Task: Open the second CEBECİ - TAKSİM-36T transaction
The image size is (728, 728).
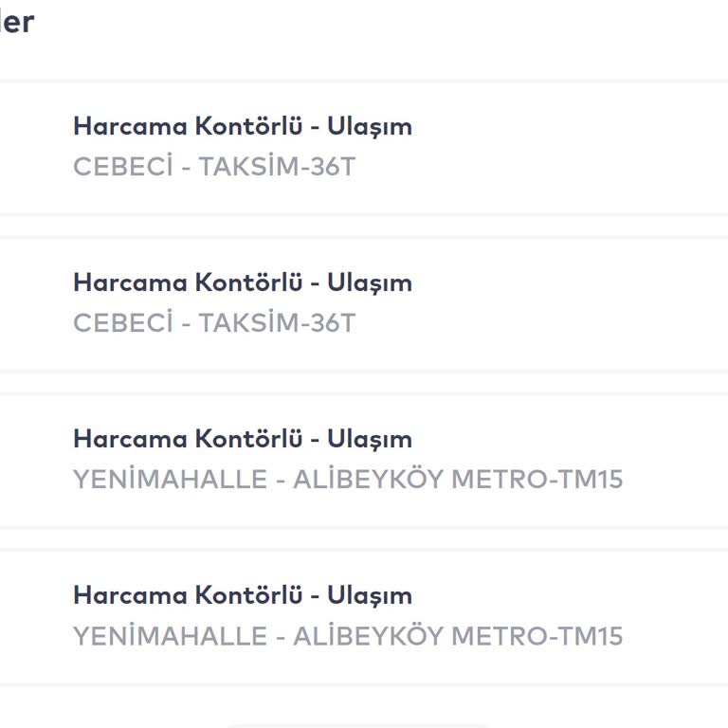Action: [379, 304]
